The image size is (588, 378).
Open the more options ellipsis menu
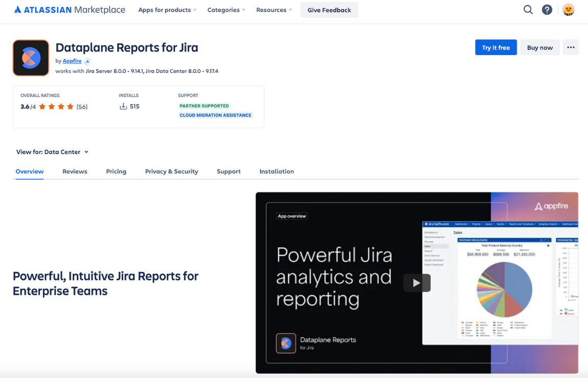click(x=571, y=47)
